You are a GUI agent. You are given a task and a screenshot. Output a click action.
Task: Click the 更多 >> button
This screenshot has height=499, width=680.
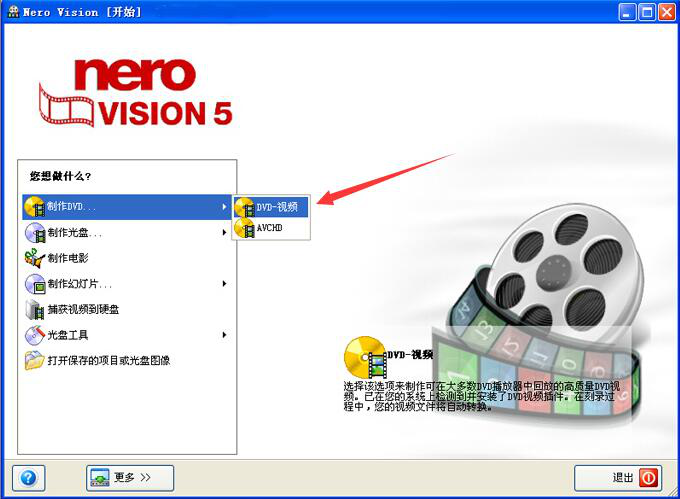(130, 478)
